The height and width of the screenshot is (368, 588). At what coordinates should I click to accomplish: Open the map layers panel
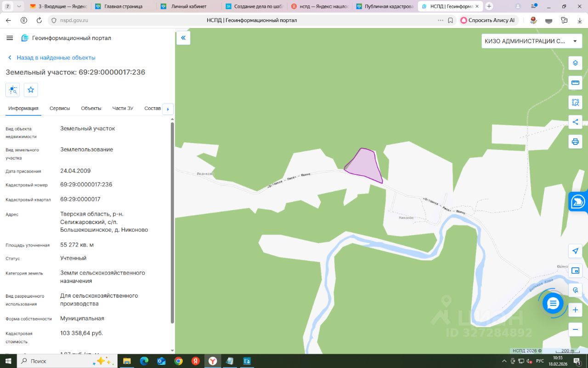pos(575,63)
